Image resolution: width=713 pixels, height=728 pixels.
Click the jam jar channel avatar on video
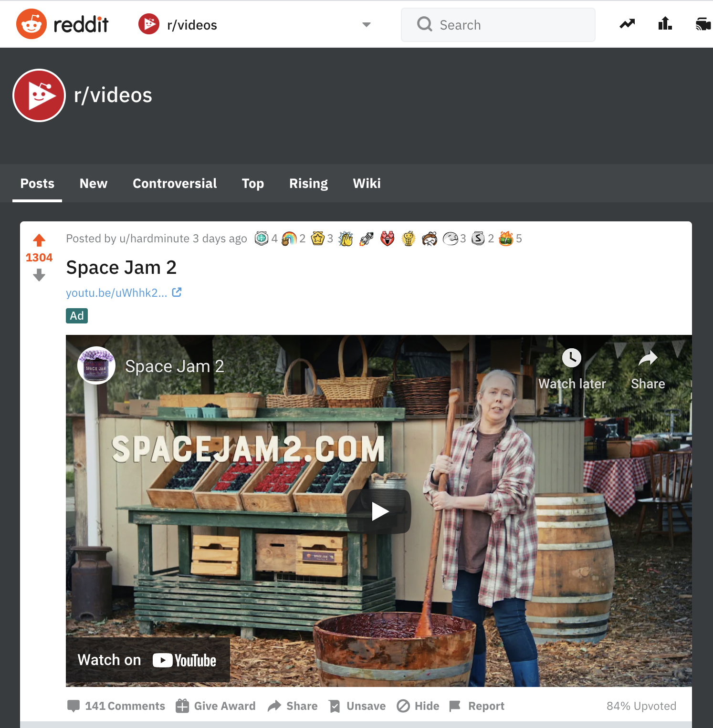click(x=96, y=365)
